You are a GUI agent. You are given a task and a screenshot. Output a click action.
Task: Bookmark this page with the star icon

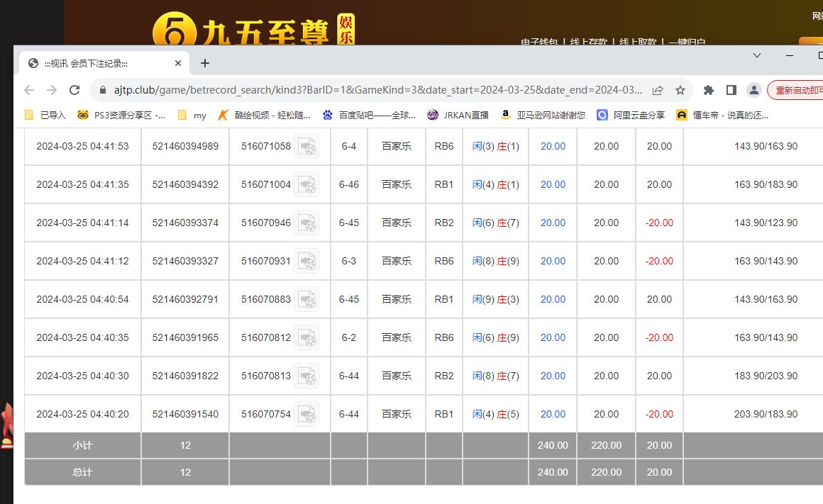coord(680,90)
